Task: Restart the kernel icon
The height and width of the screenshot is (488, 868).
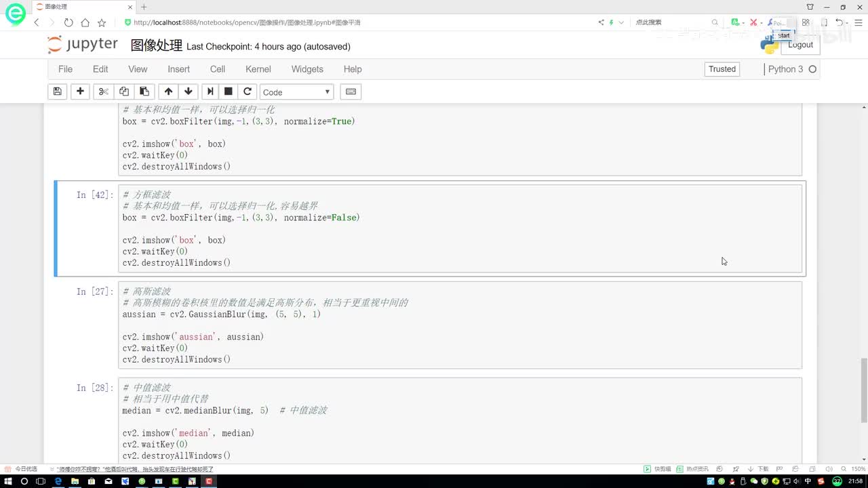Action: (248, 91)
